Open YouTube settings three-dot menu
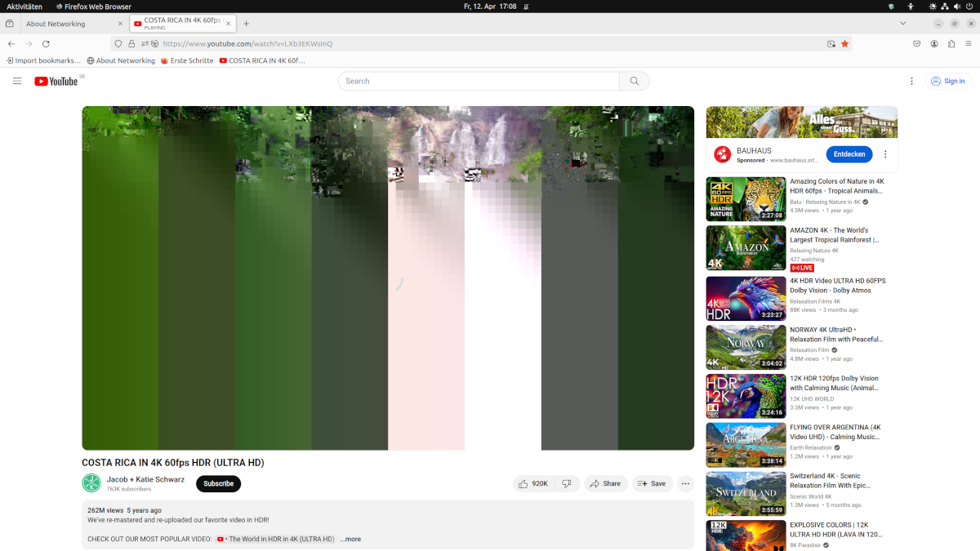This screenshot has height=551, width=980. [x=911, y=81]
